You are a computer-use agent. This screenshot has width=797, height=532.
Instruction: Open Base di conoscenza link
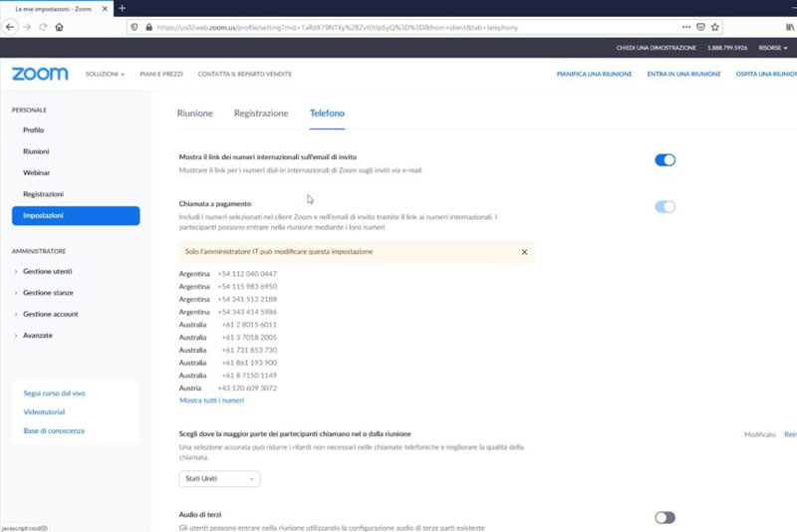click(x=54, y=431)
